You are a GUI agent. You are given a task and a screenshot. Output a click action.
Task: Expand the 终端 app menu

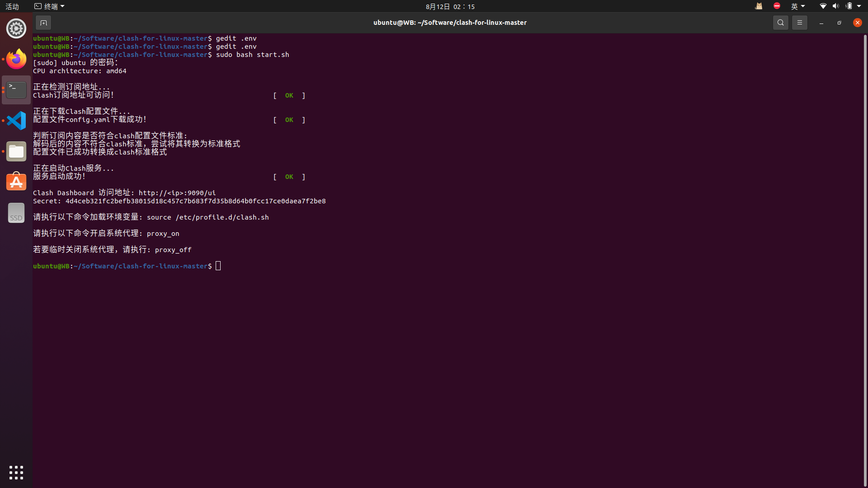[49, 6]
